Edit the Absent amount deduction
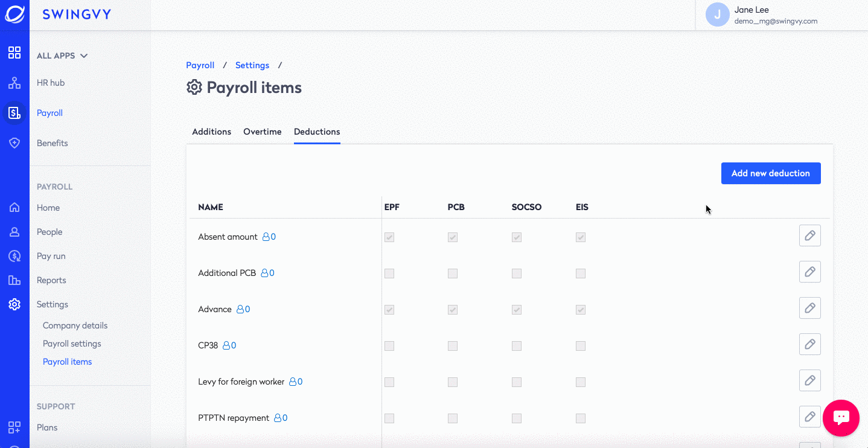Image resolution: width=868 pixels, height=448 pixels. pos(810,235)
